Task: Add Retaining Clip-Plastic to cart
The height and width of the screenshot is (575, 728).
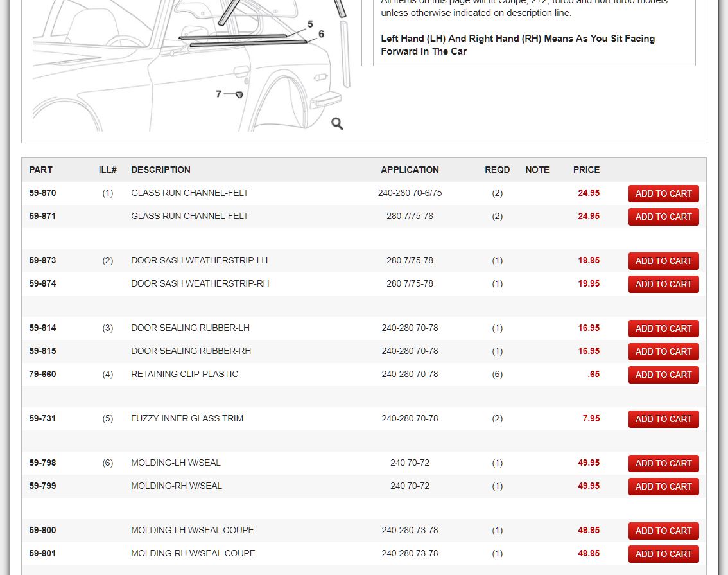Action: click(x=663, y=375)
